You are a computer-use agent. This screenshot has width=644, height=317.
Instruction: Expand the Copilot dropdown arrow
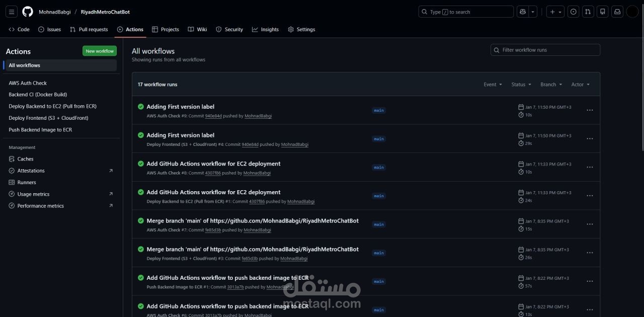tap(533, 12)
